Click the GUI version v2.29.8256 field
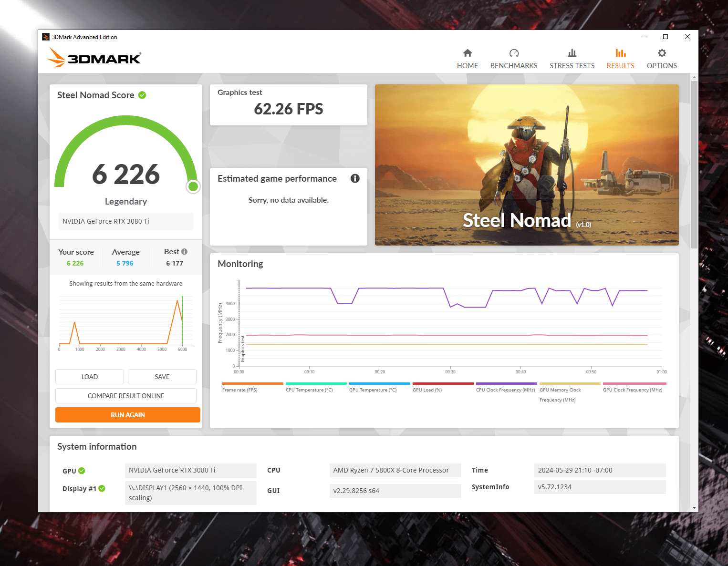 395,491
